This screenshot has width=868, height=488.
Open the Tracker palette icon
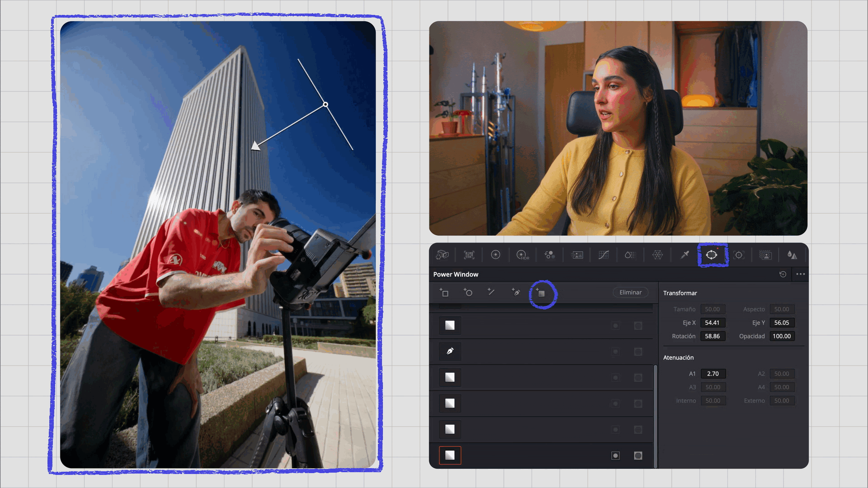pos(739,255)
